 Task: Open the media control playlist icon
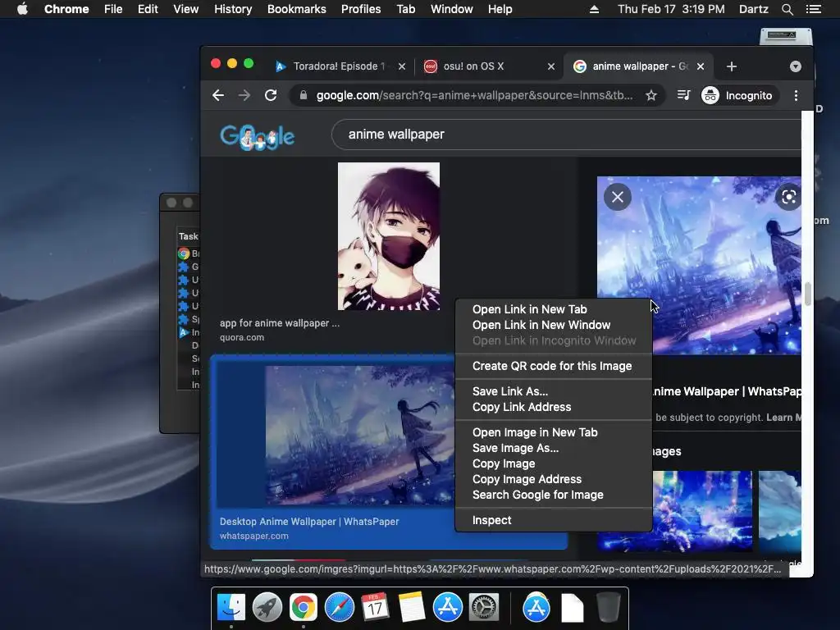tap(683, 95)
